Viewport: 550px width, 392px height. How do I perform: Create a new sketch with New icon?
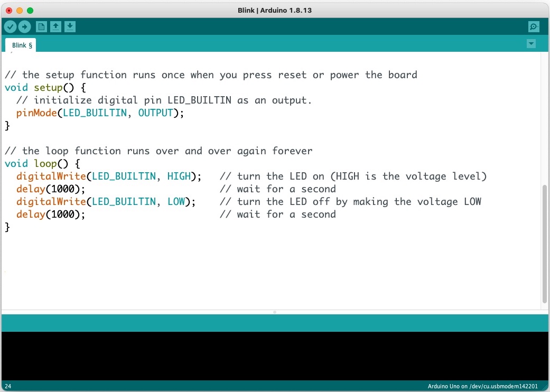(x=41, y=27)
